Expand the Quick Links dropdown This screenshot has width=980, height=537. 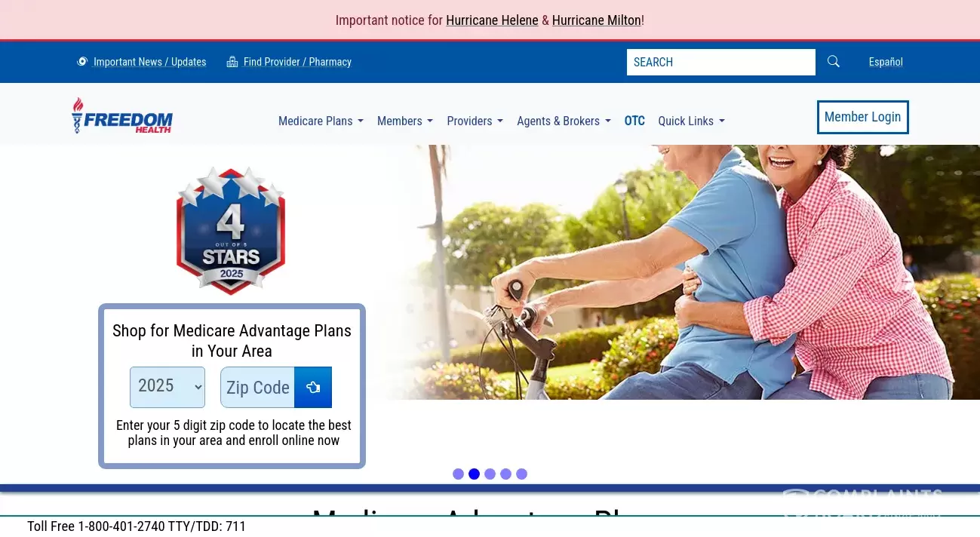(690, 121)
